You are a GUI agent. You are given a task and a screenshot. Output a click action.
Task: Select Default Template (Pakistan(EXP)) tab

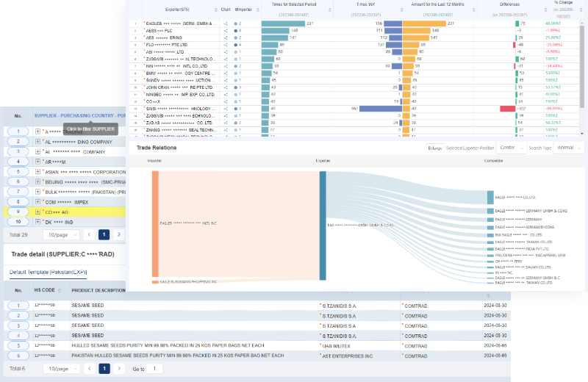pyautogui.click(x=48, y=273)
